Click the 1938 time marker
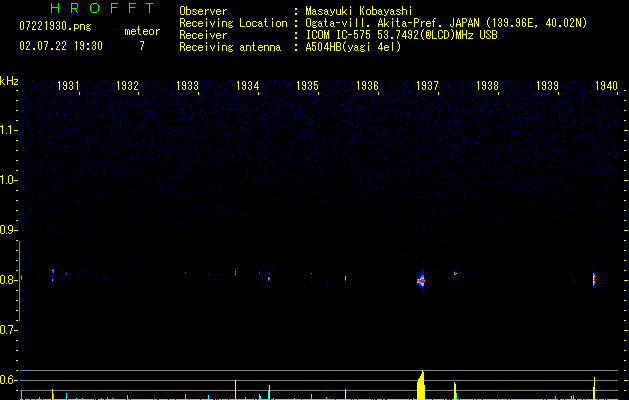The height and width of the screenshot is (400, 629). click(487, 86)
